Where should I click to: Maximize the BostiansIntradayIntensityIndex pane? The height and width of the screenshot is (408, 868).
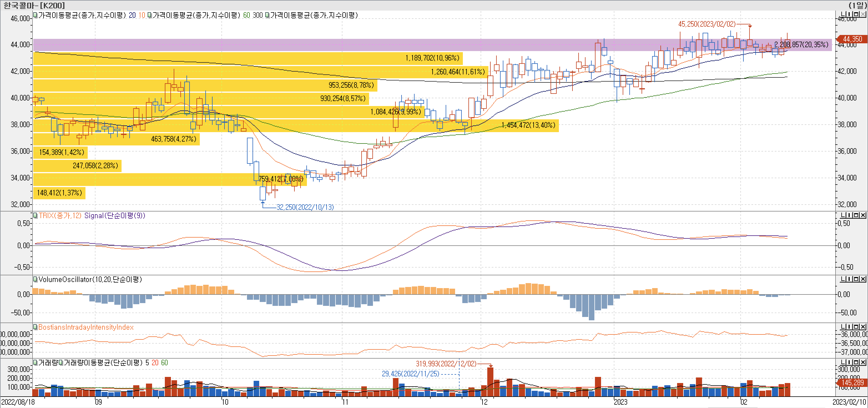coord(856,327)
